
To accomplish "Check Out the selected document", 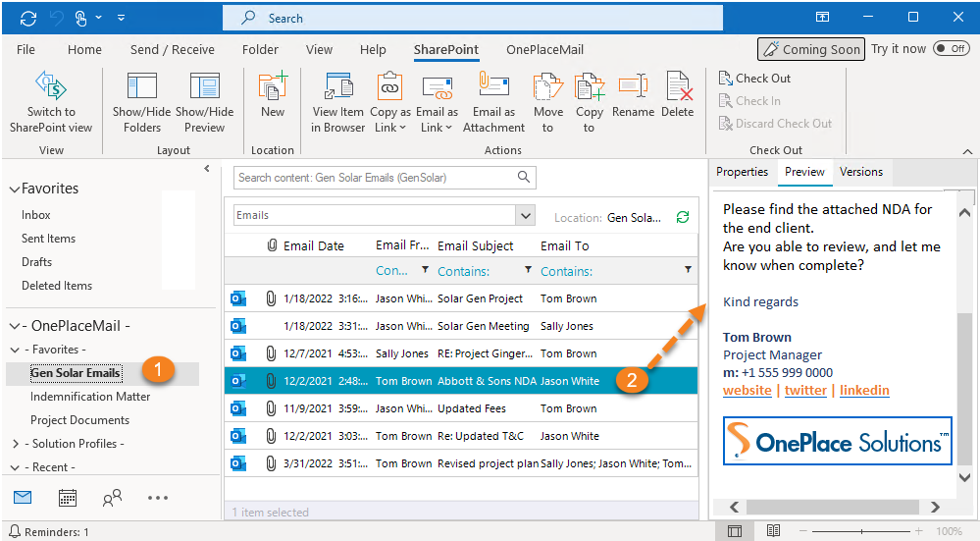I will pyautogui.click(x=754, y=79).
